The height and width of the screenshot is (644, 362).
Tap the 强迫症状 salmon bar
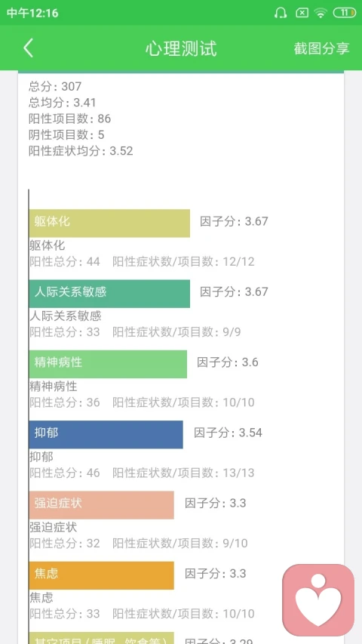tap(101, 505)
